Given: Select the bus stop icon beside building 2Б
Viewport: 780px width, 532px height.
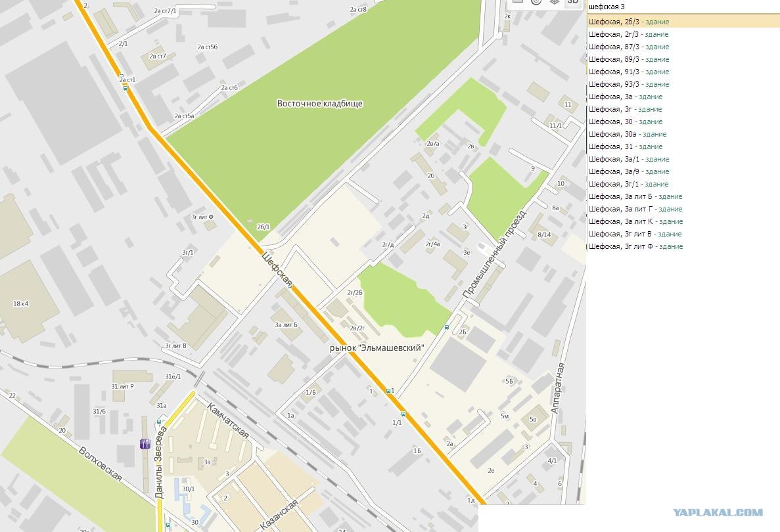Looking at the screenshot, I should click(447, 327).
